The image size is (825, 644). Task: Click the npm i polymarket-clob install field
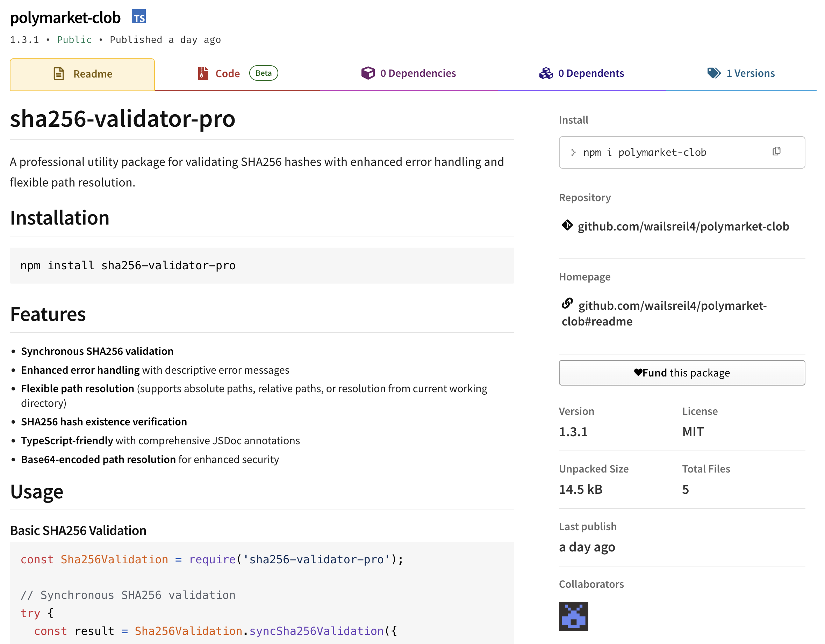(644, 152)
